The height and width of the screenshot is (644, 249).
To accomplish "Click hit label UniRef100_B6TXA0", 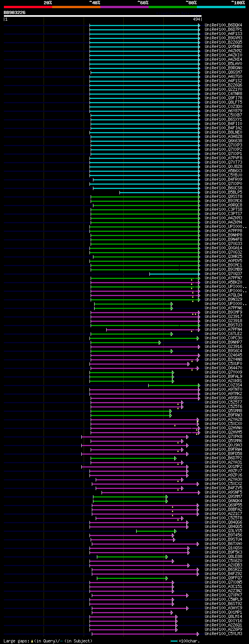I will pos(223,543).
